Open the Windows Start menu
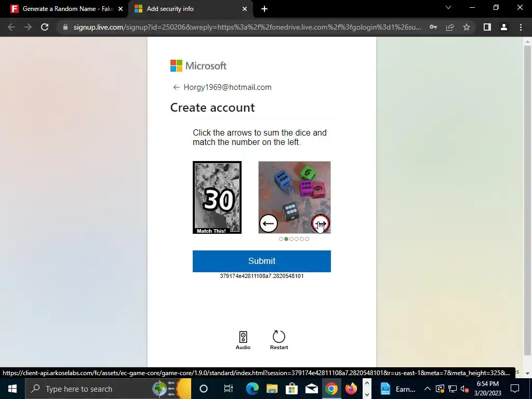532x399 pixels. click(12, 389)
